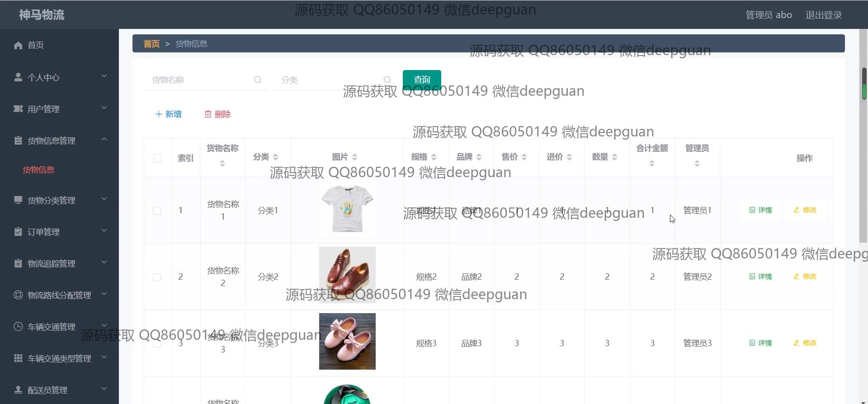Image resolution: width=868 pixels, height=404 pixels.
Task: Click the 物流追踪管理 icon
Action: pos(18,263)
